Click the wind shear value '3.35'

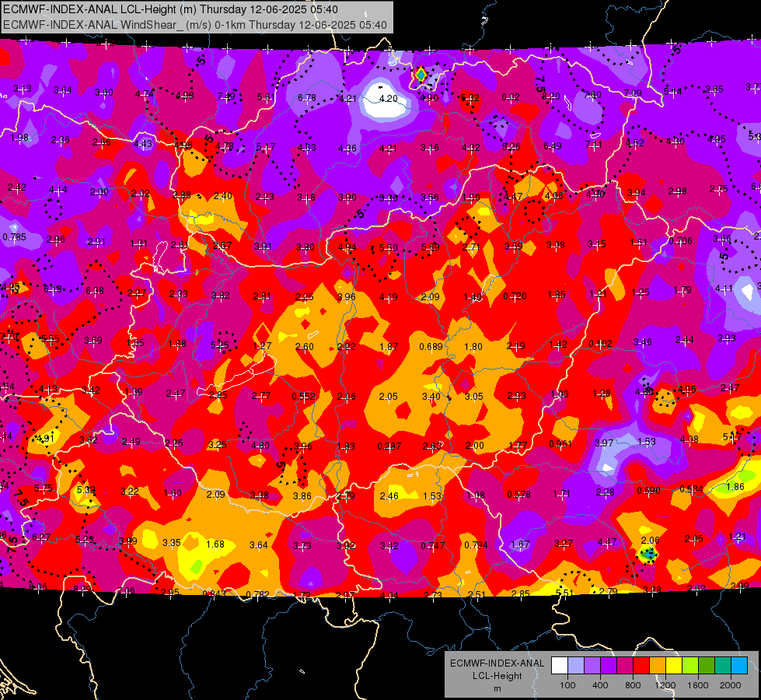point(171,543)
